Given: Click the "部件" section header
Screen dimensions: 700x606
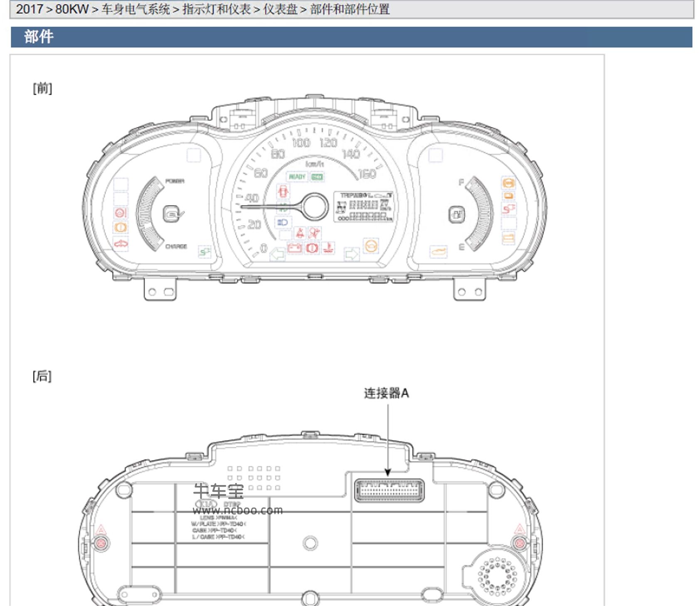Looking at the screenshot, I should point(39,37).
